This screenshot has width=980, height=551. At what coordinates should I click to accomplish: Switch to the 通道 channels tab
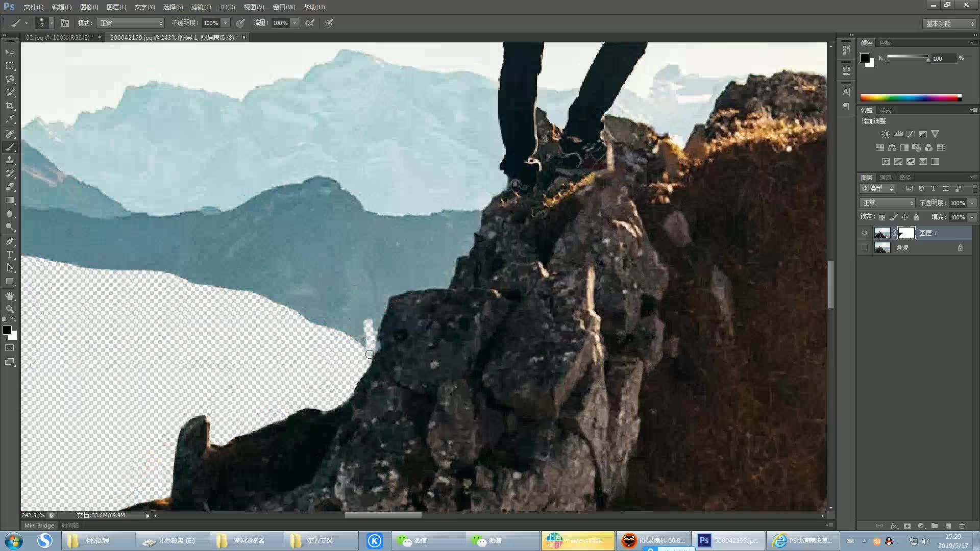pos(886,178)
